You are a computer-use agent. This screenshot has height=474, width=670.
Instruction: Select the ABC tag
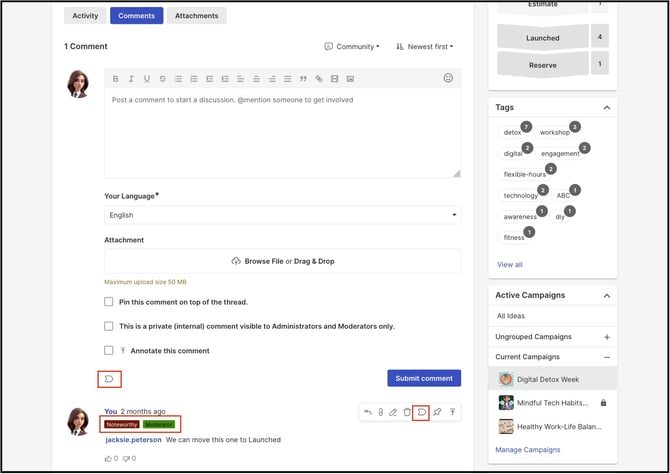click(563, 195)
